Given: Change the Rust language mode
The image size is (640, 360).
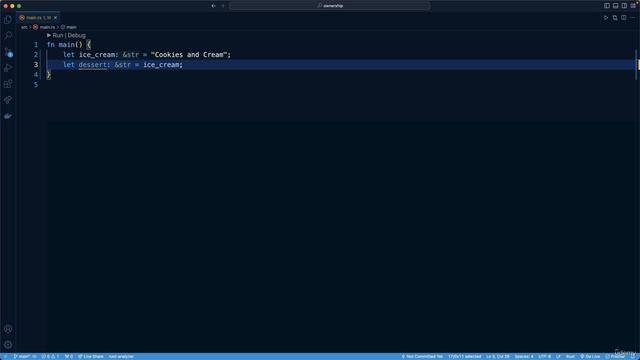Looking at the screenshot, I should click(x=570, y=356).
